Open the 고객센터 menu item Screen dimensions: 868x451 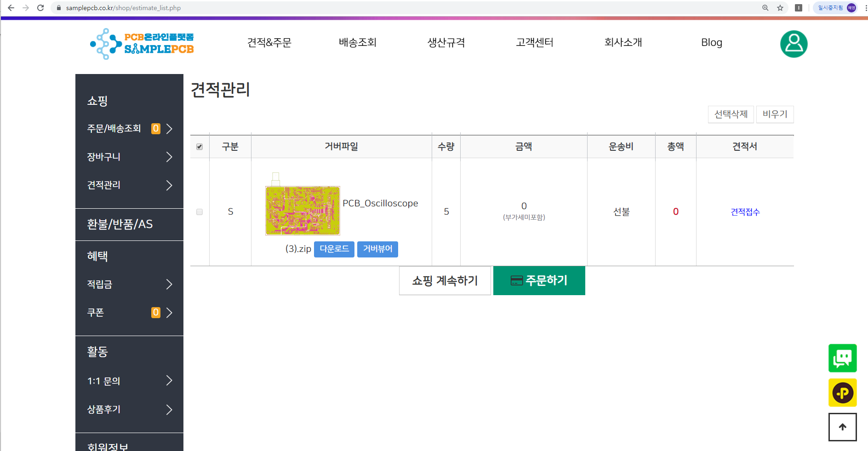(535, 42)
